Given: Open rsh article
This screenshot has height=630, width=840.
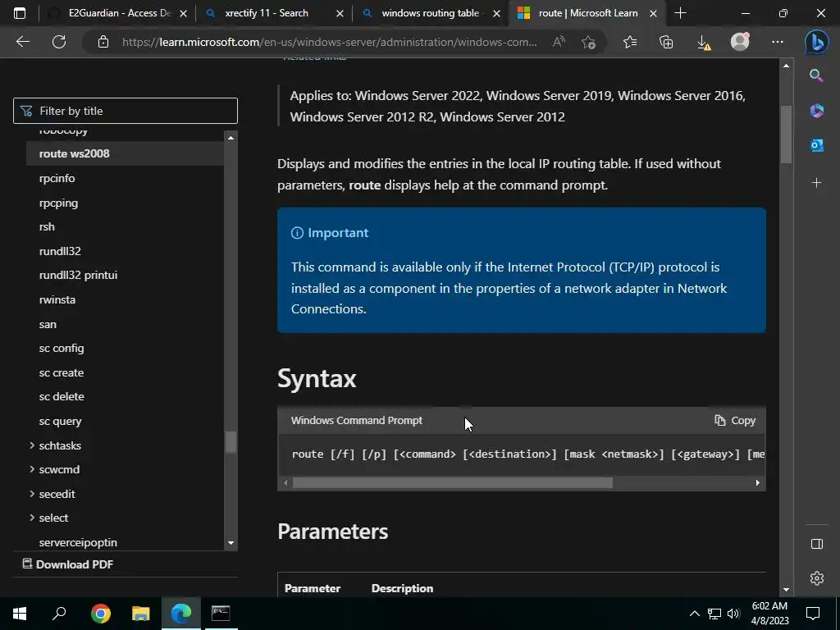Looking at the screenshot, I should coord(47,226).
